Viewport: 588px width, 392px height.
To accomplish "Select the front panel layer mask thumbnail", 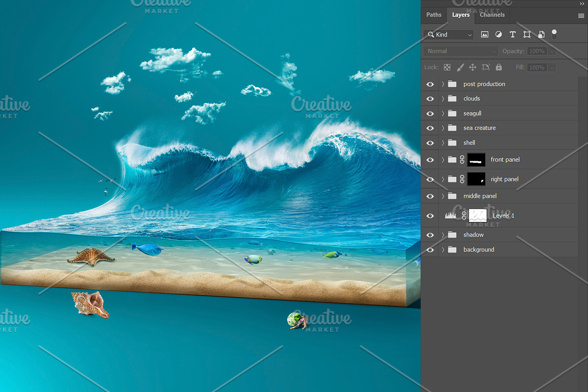I will (x=476, y=159).
